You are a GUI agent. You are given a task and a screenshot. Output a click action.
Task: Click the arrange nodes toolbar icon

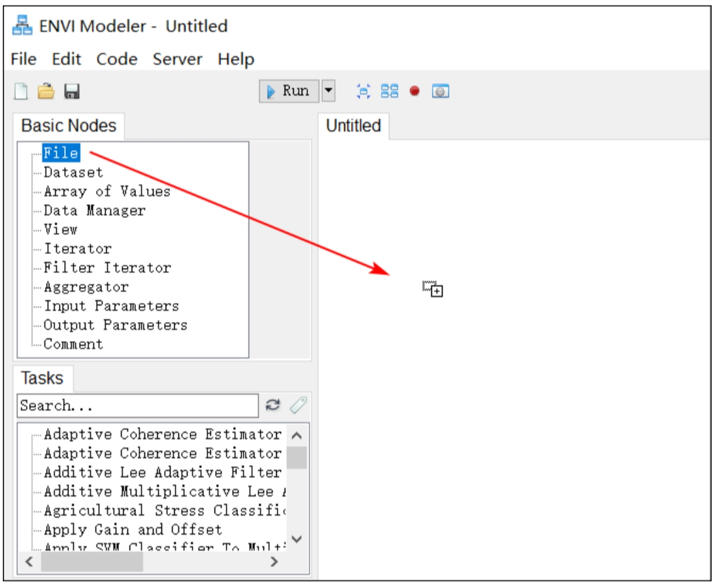[389, 91]
